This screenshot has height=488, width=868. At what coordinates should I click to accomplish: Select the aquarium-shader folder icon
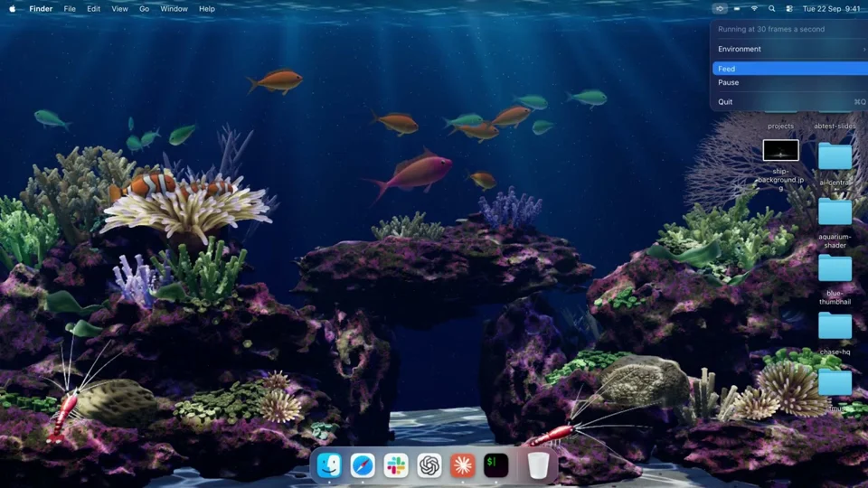click(x=835, y=211)
